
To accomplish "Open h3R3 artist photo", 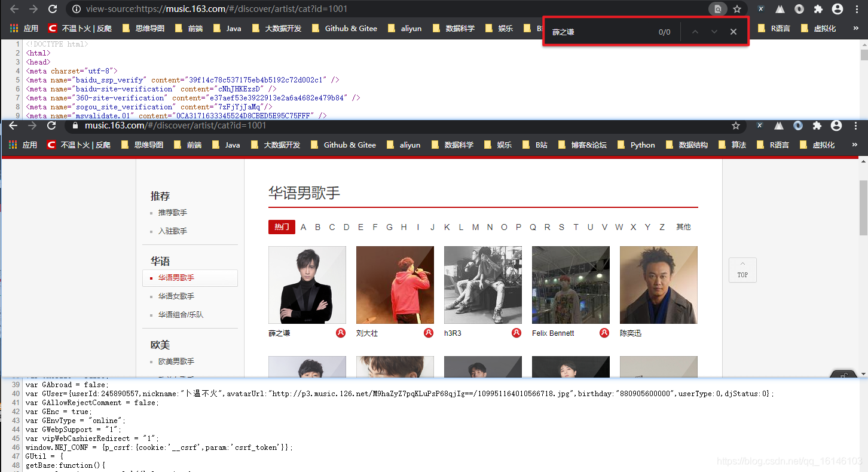I will 483,285.
